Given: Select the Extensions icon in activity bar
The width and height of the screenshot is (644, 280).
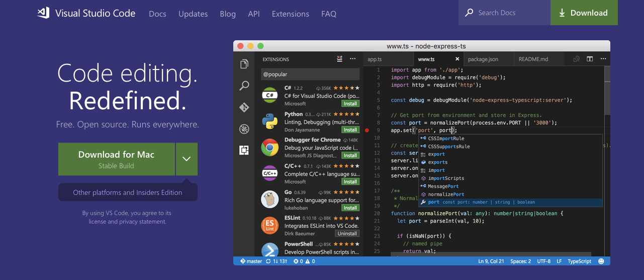Looking at the screenshot, I should tap(244, 150).
